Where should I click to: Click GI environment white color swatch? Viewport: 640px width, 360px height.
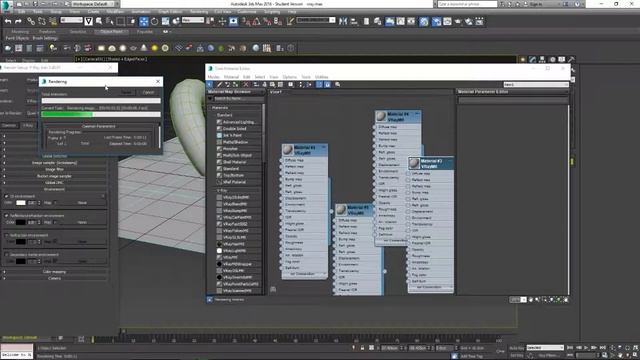[21, 202]
